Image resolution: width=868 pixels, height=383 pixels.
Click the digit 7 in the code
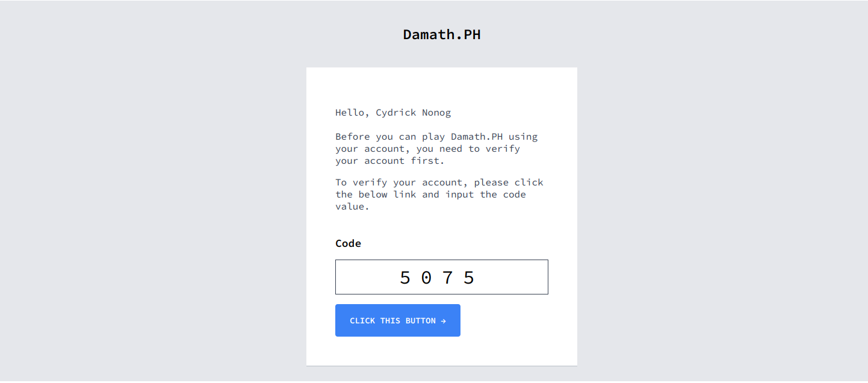[447, 278]
